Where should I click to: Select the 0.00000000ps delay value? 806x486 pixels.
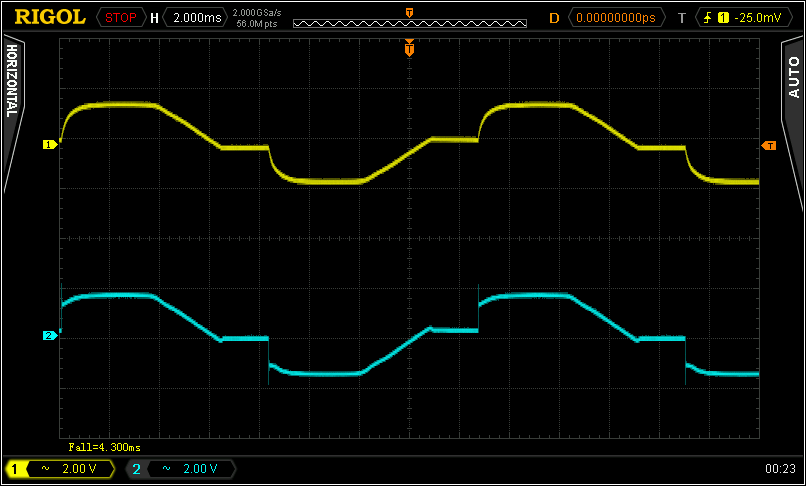point(616,18)
